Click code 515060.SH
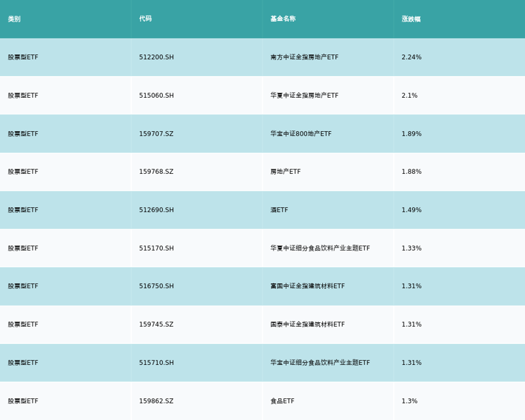Image resolution: width=525 pixels, height=420 pixels. coord(156,96)
